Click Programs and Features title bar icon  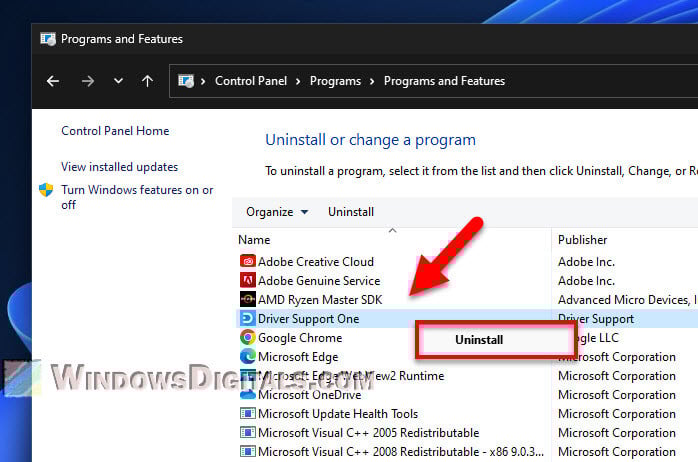tap(48, 39)
